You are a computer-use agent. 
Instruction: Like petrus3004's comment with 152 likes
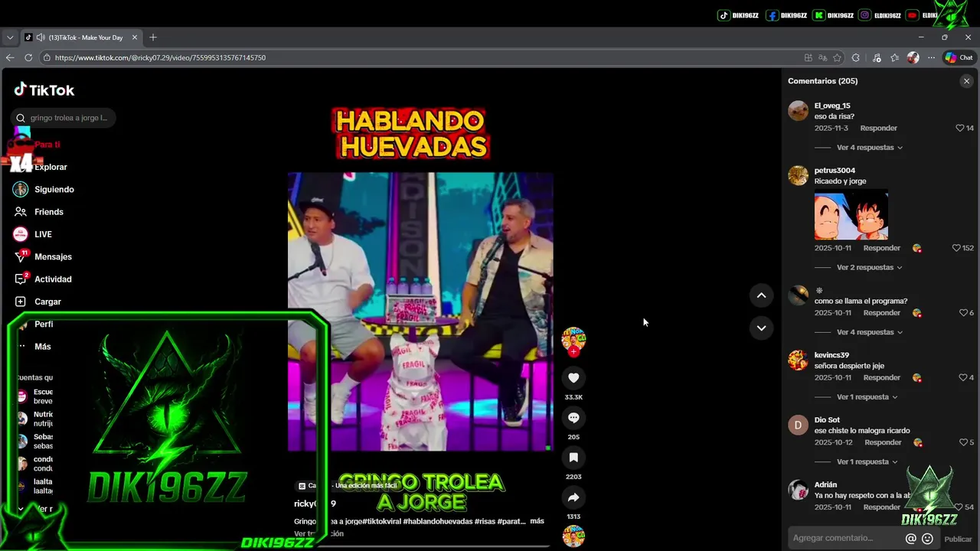click(x=956, y=248)
